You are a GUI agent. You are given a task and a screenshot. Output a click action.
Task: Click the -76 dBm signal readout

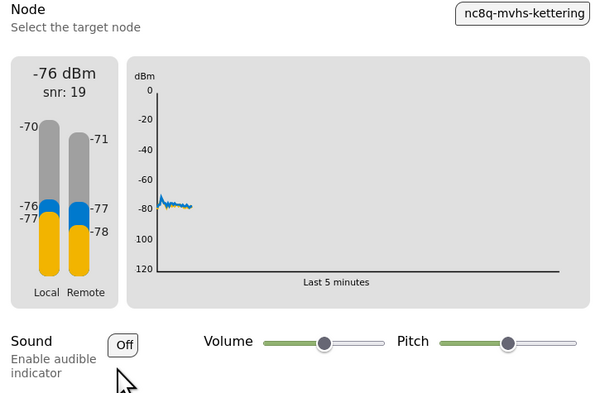(x=64, y=73)
